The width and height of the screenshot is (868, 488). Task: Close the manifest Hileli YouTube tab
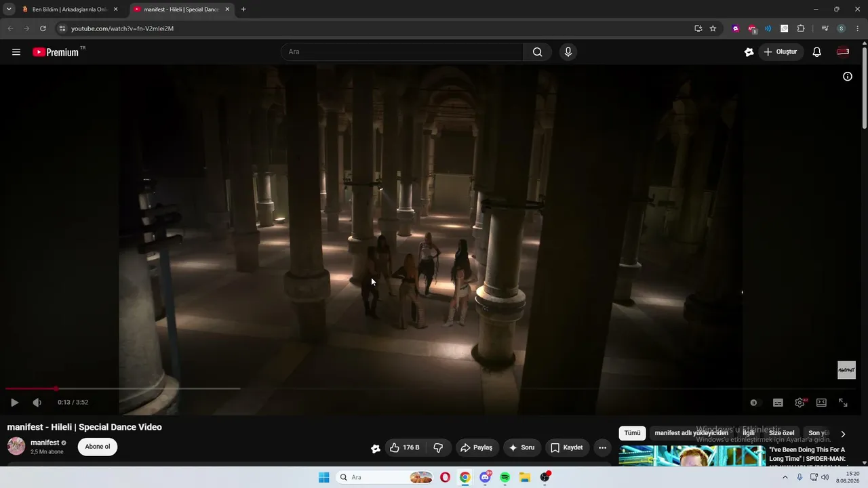click(227, 9)
